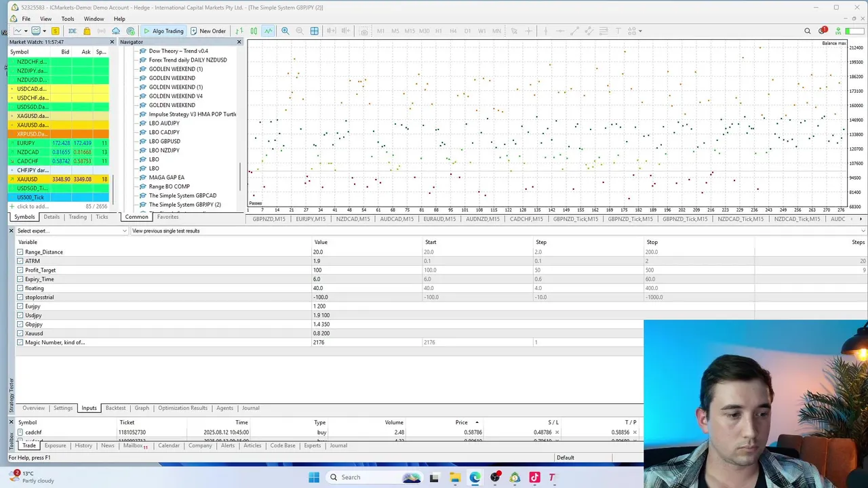The height and width of the screenshot is (488, 868).
Task: Open the shapes objects dropdown arrow
Action: pos(639,30)
